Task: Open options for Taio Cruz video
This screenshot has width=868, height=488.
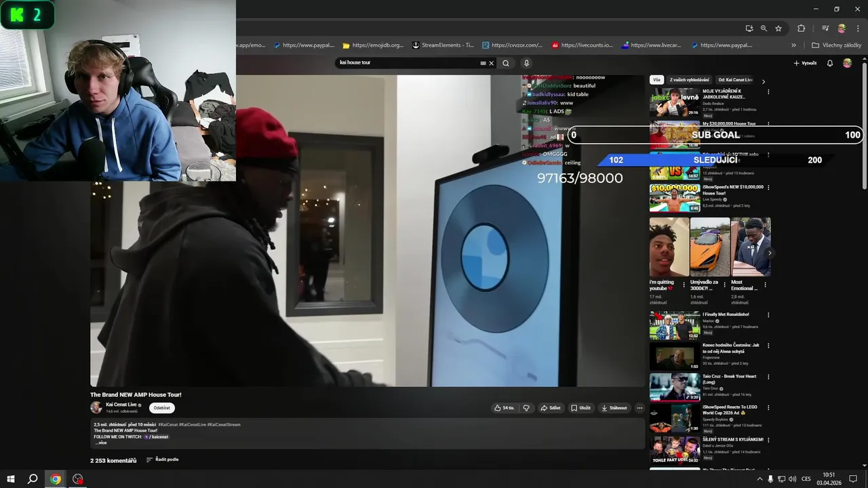Action: (768, 378)
